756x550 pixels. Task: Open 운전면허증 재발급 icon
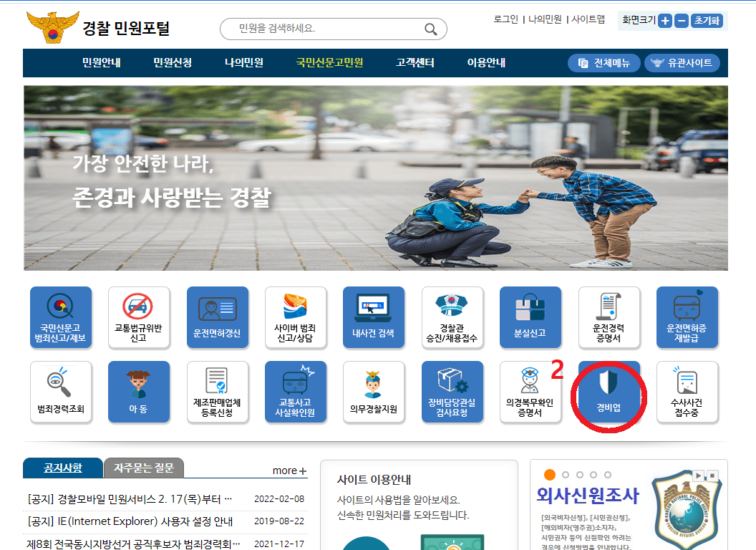(x=687, y=317)
